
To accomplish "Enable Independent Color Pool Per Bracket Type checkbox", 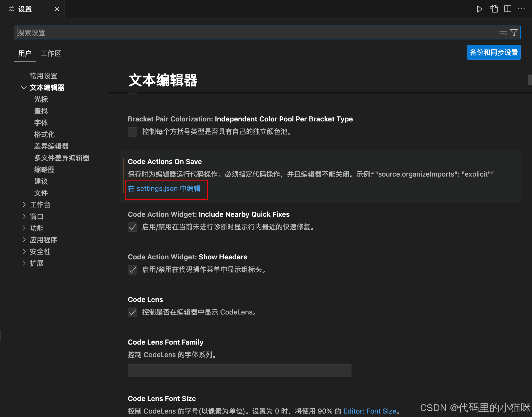I will [x=133, y=132].
